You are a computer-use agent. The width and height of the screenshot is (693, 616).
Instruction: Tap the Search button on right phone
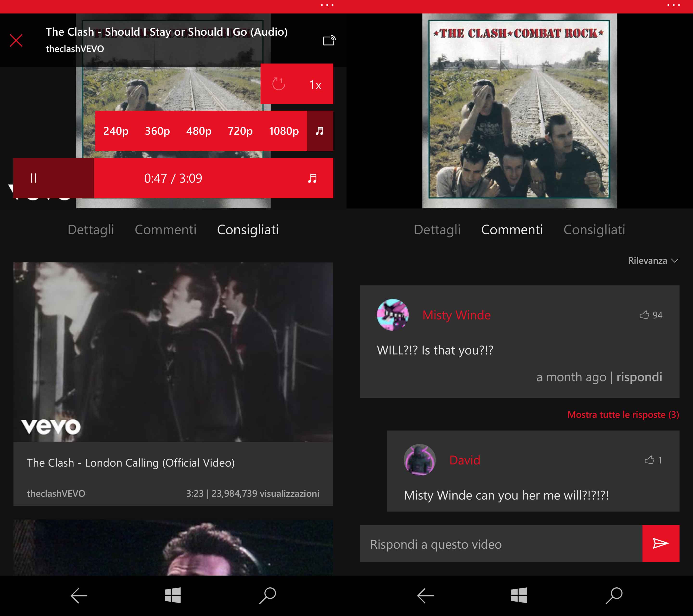click(x=614, y=595)
